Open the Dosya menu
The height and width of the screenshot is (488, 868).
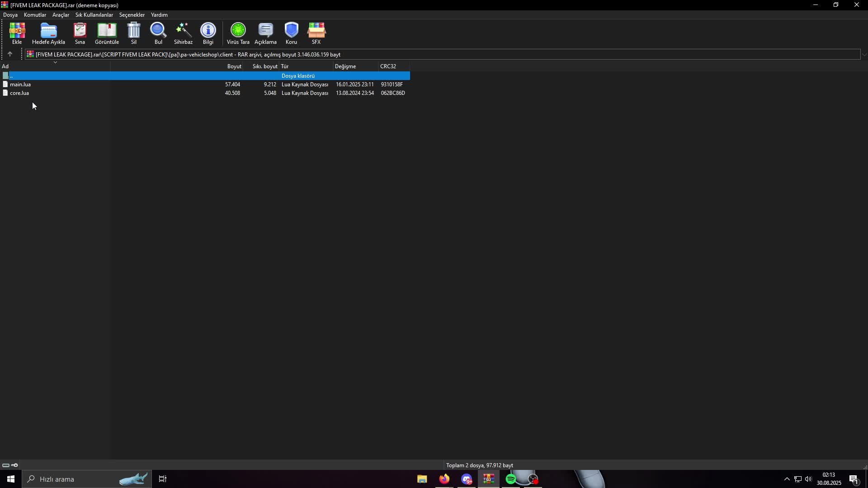[x=10, y=15]
